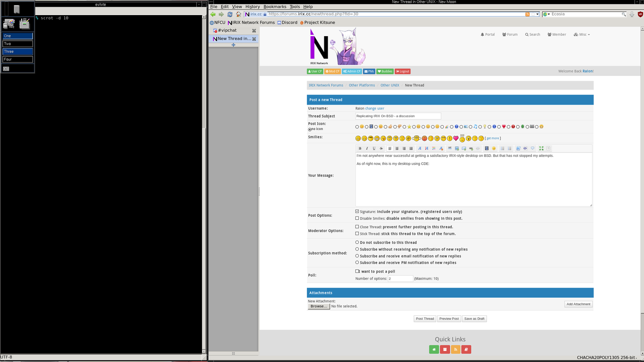Click green home quick link button

tap(434, 349)
